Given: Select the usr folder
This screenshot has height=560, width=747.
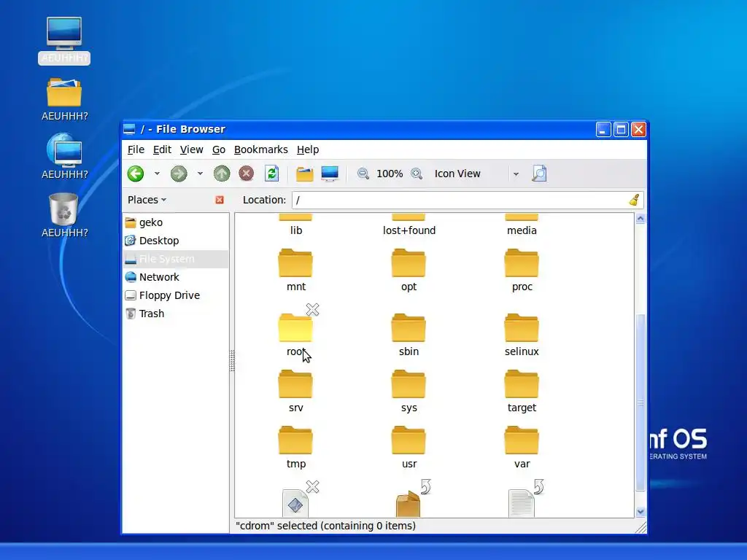Looking at the screenshot, I should click(x=409, y=447).
